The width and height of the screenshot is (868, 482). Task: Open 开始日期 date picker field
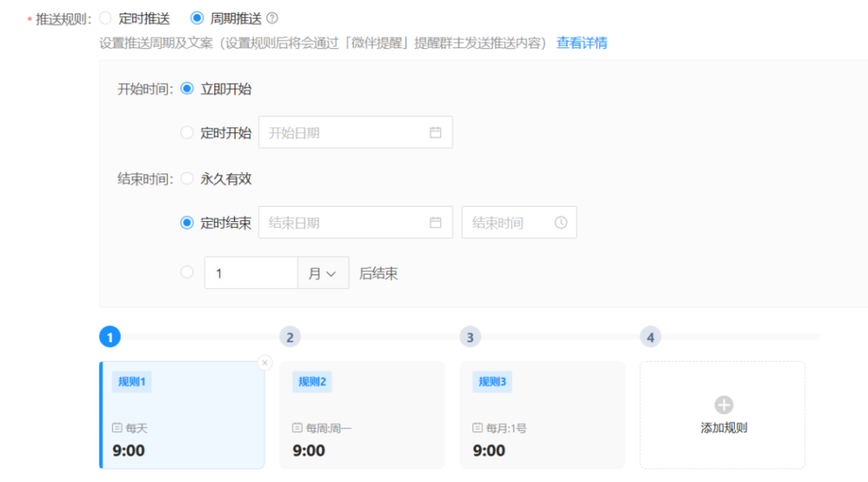(348, 133)
